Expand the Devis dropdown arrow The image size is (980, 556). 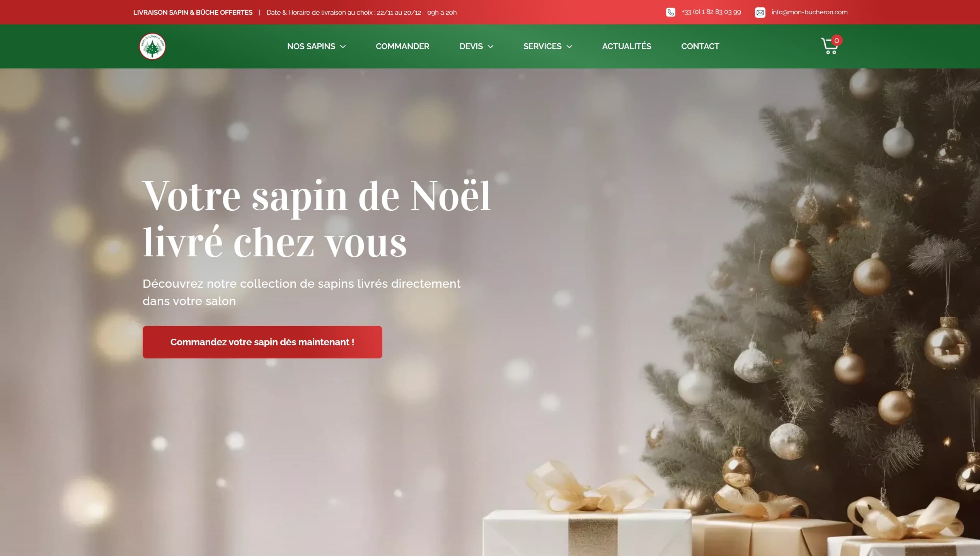491,47
